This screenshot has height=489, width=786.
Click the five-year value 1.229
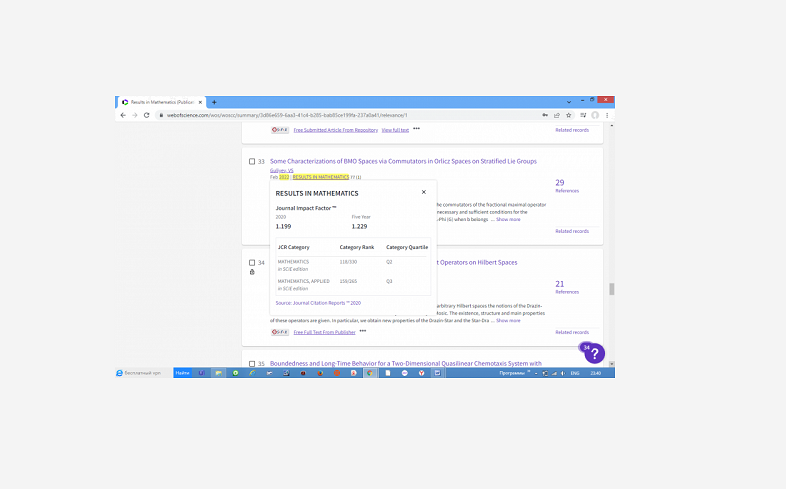[x=359, y=226]
